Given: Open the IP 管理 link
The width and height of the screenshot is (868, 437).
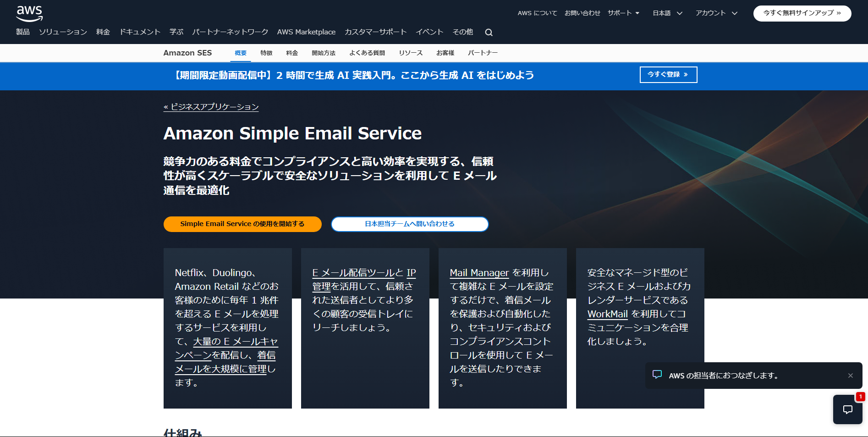Looking at the screenshot, I should pos(364,280).
